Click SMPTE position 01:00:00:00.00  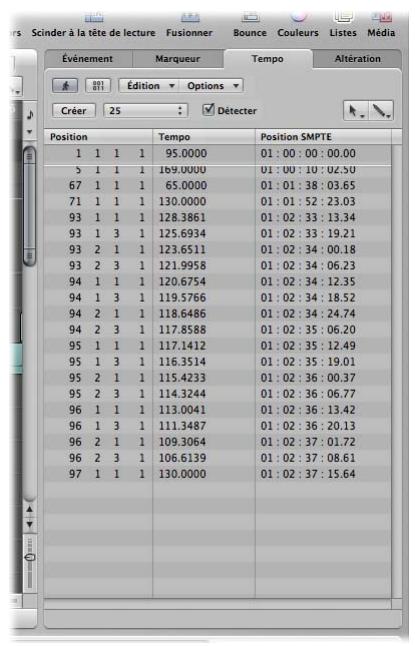pos(308,154)
